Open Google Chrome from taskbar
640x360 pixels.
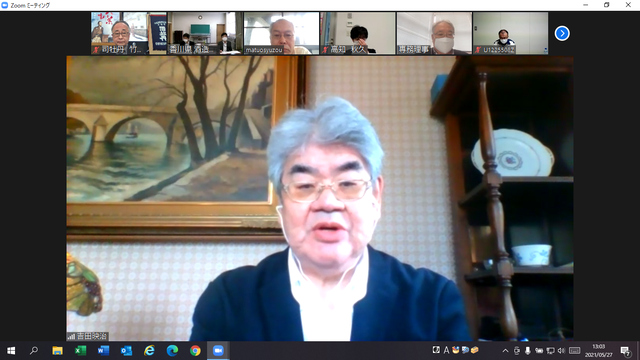coord(195,351)
